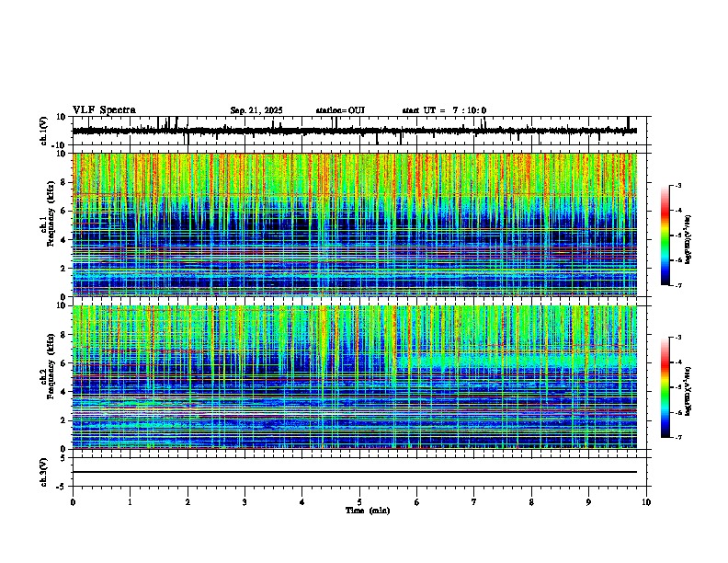This screenshot has width=728, height=563.
Task: Click the 'station=OUJ' header label
Action: point(340,110)
